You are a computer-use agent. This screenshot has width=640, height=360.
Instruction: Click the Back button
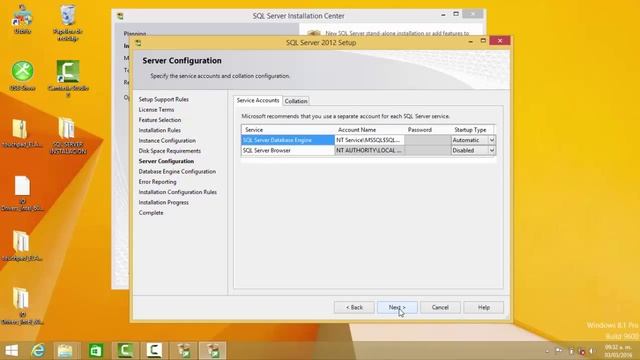(354, 307)
